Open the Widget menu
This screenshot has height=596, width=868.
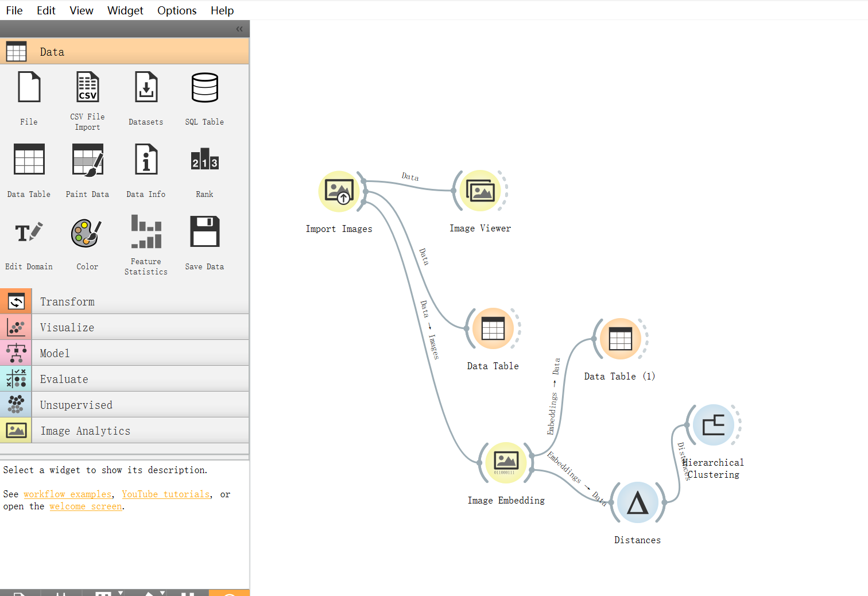(x=125, y=10)
